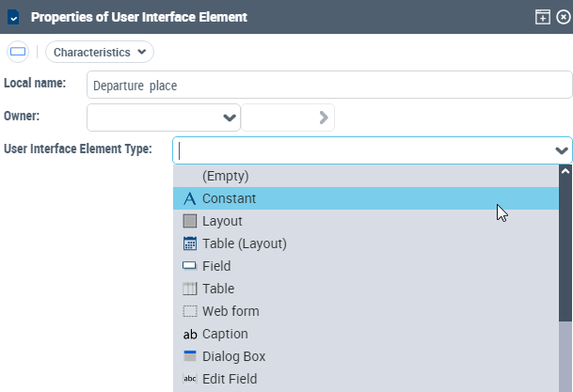Click the gray Layout icon
Viewport: 573px width, 392px height.
point(189,221)
